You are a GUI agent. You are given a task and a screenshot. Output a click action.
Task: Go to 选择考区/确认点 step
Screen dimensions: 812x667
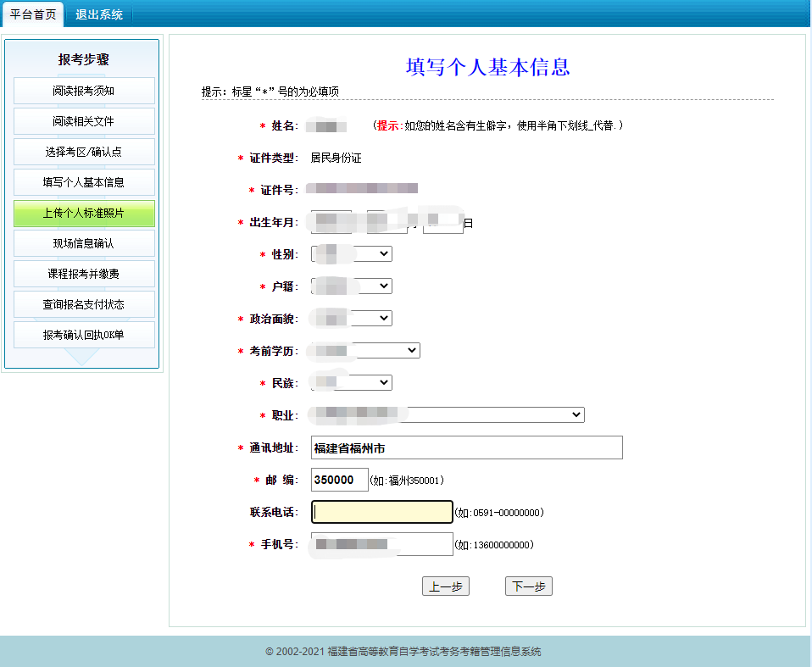pos(84,152)
